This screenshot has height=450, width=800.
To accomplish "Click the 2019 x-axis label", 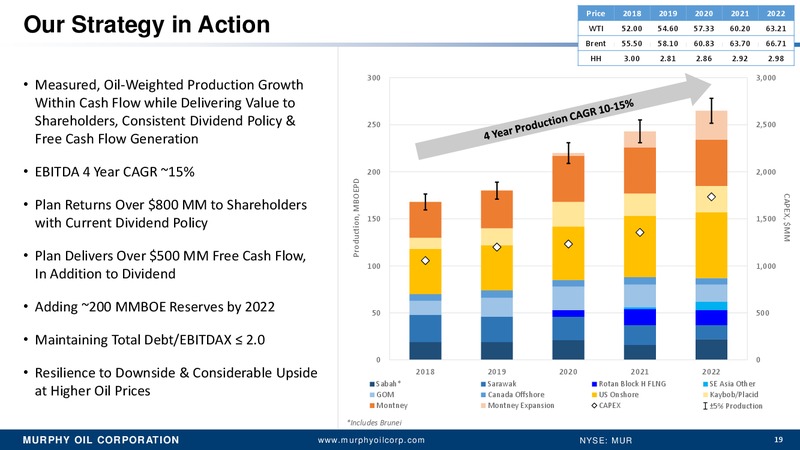I will coord(496,371).
